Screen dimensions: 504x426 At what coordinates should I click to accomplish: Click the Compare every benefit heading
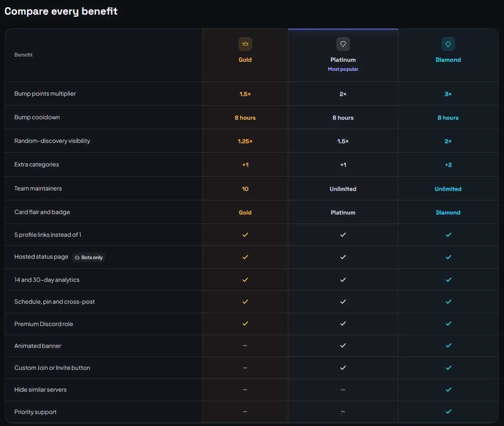[x=61, y=11]
